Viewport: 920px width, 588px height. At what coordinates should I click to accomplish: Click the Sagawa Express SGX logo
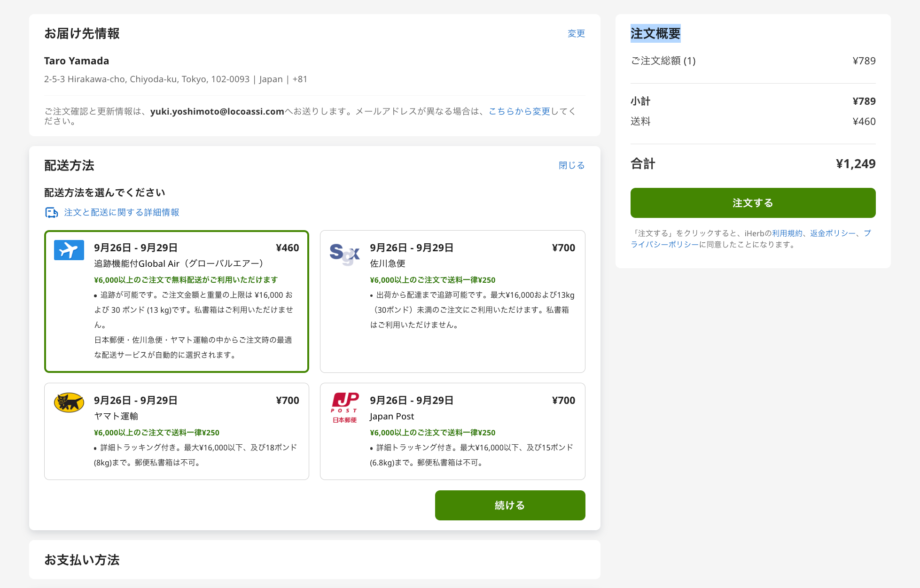(x=344, y=254)
